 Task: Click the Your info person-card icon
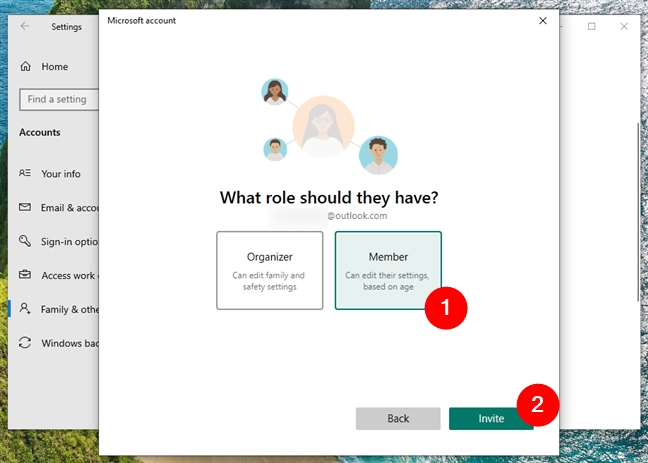[25, 173]
